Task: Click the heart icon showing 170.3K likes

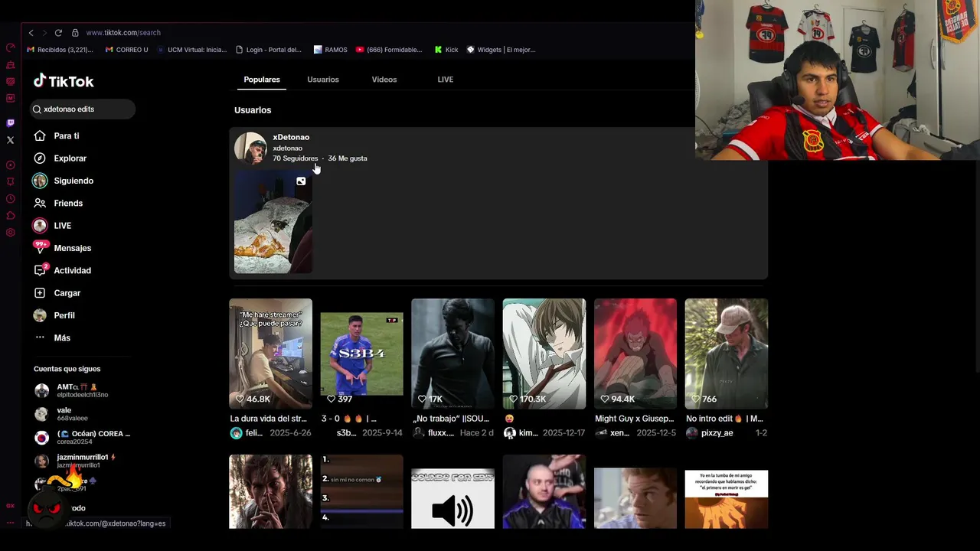Action: pyautogui.click(x=513, y=399)
